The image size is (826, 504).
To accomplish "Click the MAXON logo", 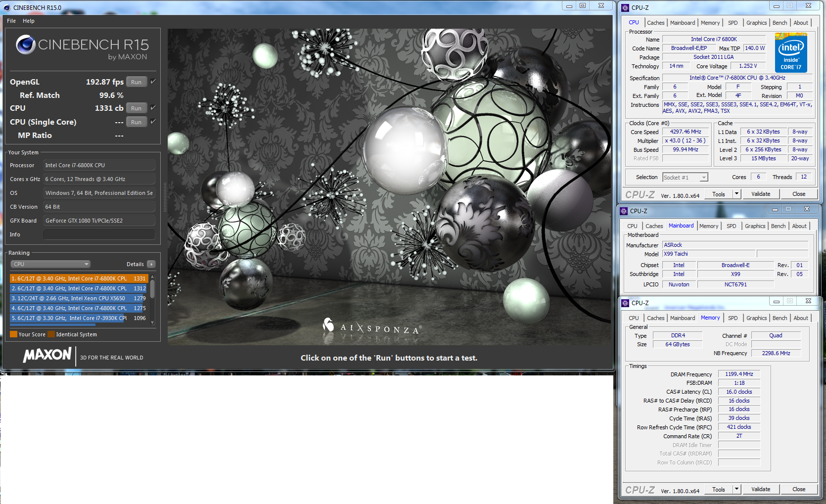I will pos(47,355).
